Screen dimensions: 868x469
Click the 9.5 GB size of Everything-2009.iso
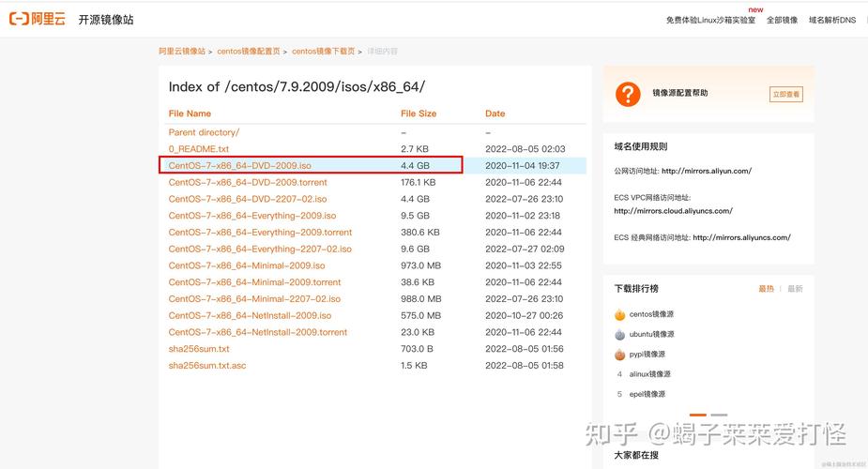(415, 215)
